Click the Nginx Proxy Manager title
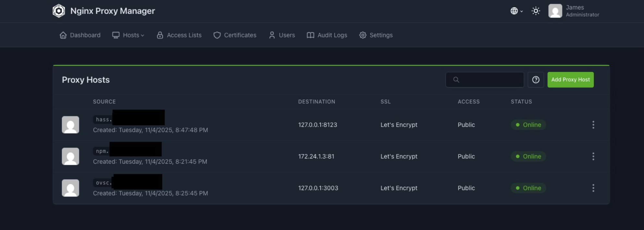The image size is (644, 230). [113, 11]
